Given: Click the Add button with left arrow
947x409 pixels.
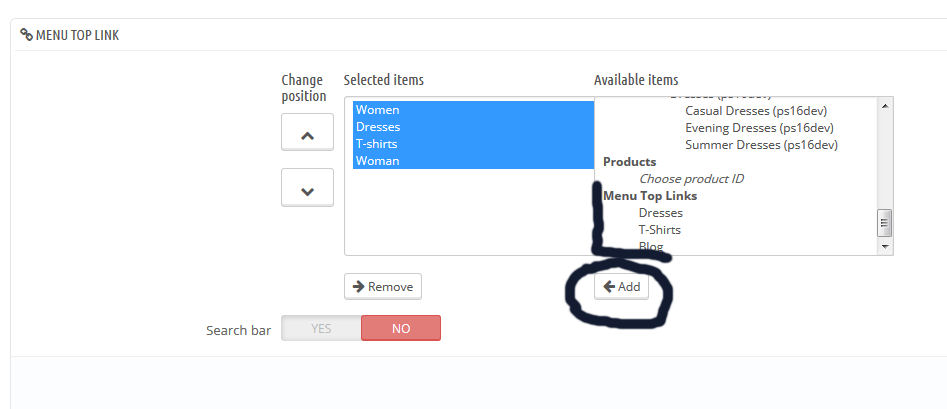Looking at the screenshot, I should (x=621, y=287).
